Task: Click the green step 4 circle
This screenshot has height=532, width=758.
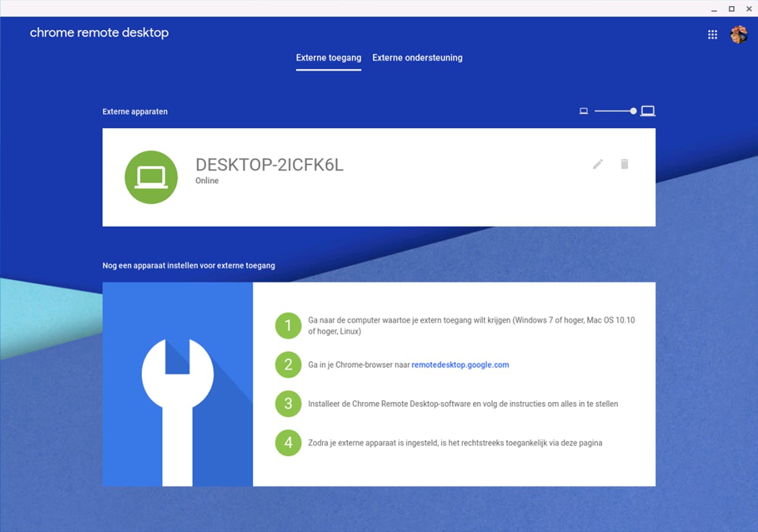Action: (x=288, y=443)
